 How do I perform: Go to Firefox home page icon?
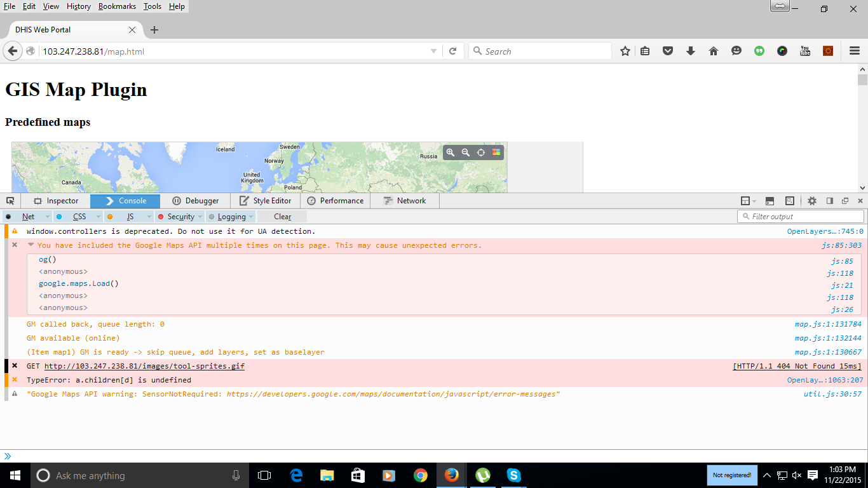[714, 51]
